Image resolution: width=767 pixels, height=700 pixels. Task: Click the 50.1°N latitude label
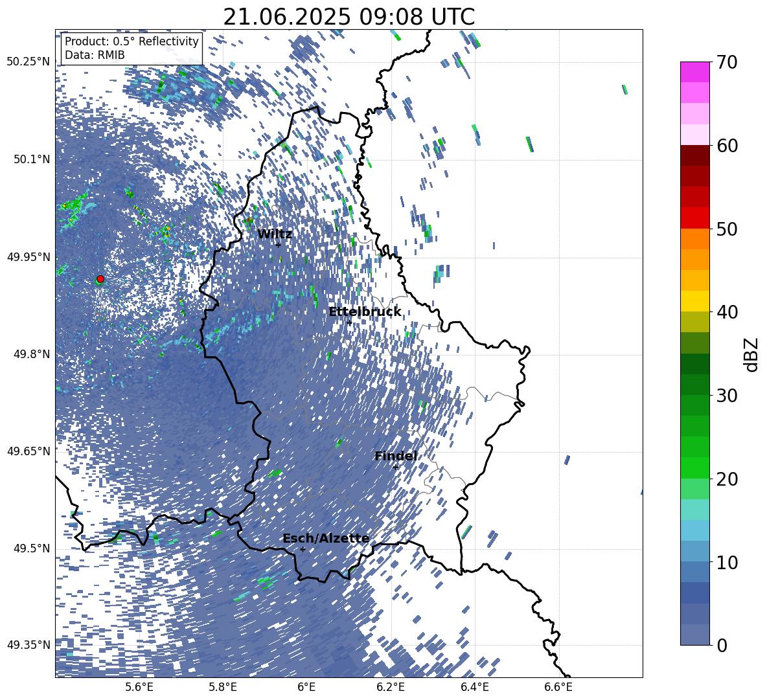(32, 159)
